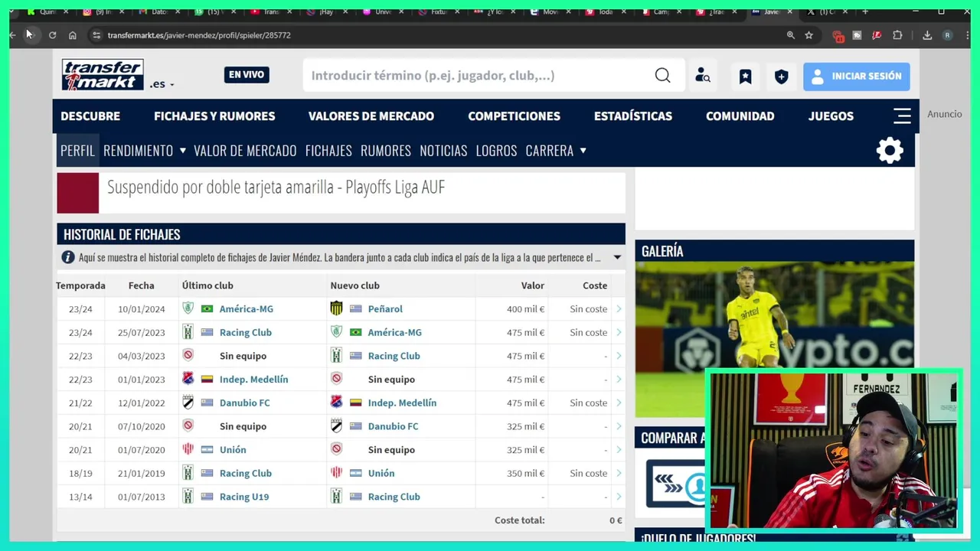Screen dimensions: 980x551
Task: Switch to the Rumores tab
Action: click(x=386, y=151)
